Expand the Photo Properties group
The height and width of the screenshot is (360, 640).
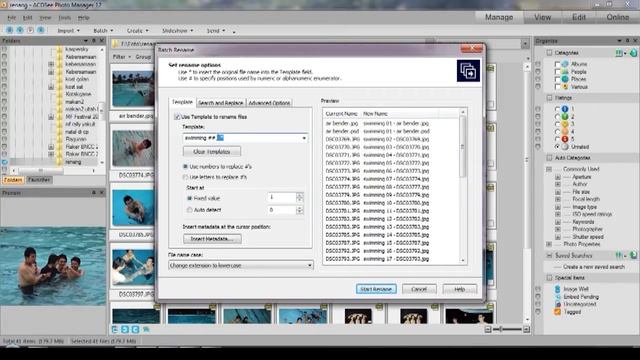[x=549, y=244]
